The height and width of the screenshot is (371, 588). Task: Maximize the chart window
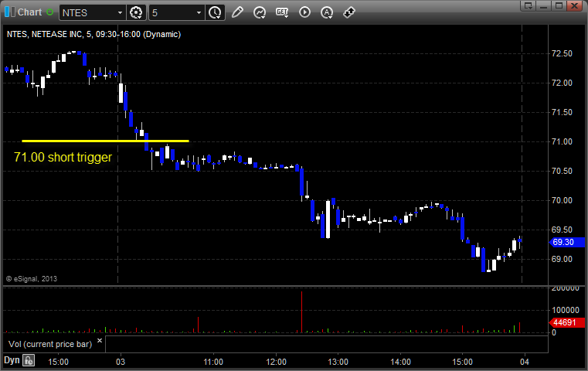pyautogui.click(x=559, y=5)
